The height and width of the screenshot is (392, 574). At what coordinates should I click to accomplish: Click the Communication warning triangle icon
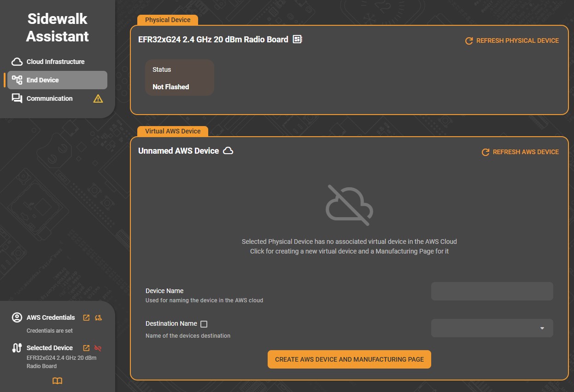coord(98,98)
